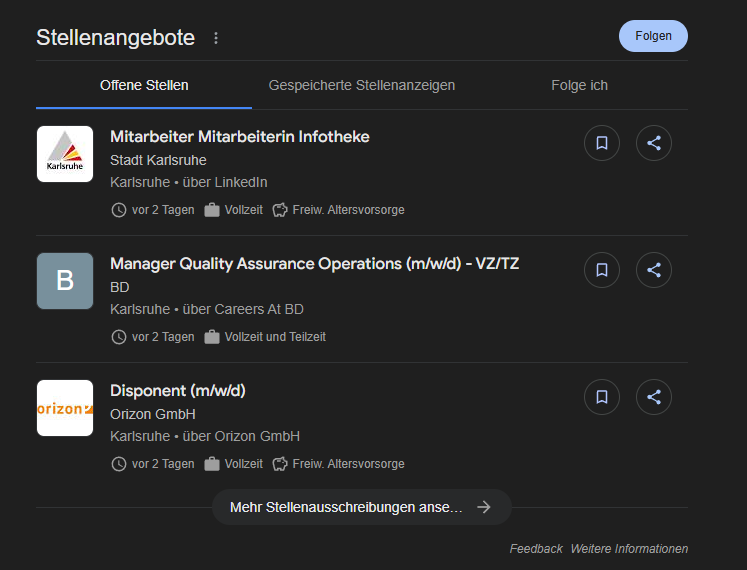Click Vollzeit label on Disponent job
Viewport: 747px width, 570px height.
243,464
